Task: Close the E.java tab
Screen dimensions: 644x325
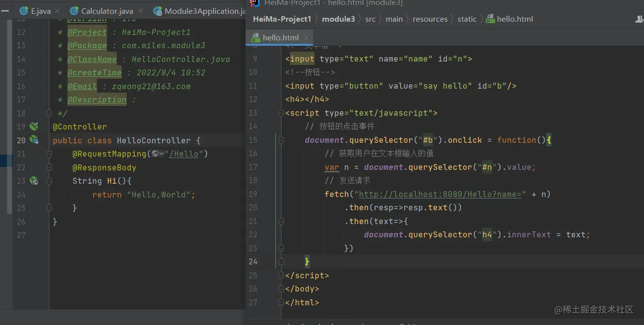Action: [56, 11]
